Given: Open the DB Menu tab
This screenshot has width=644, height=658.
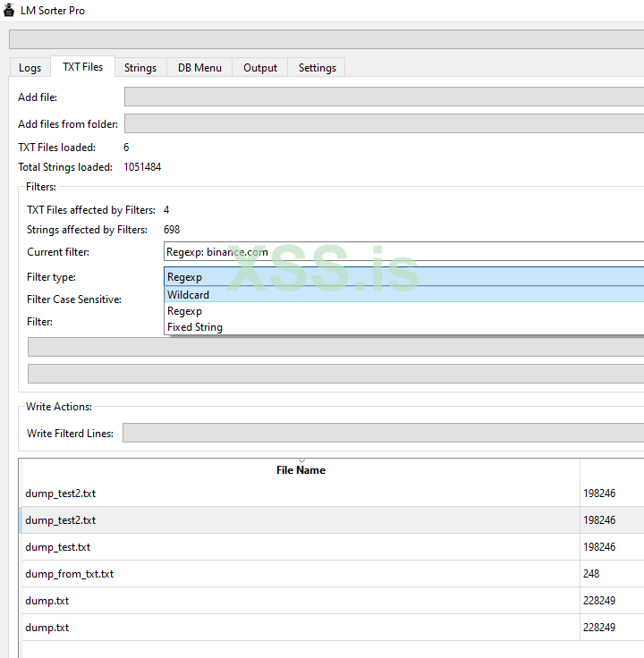Looking at the screenshot, I should tap(199, 68).
